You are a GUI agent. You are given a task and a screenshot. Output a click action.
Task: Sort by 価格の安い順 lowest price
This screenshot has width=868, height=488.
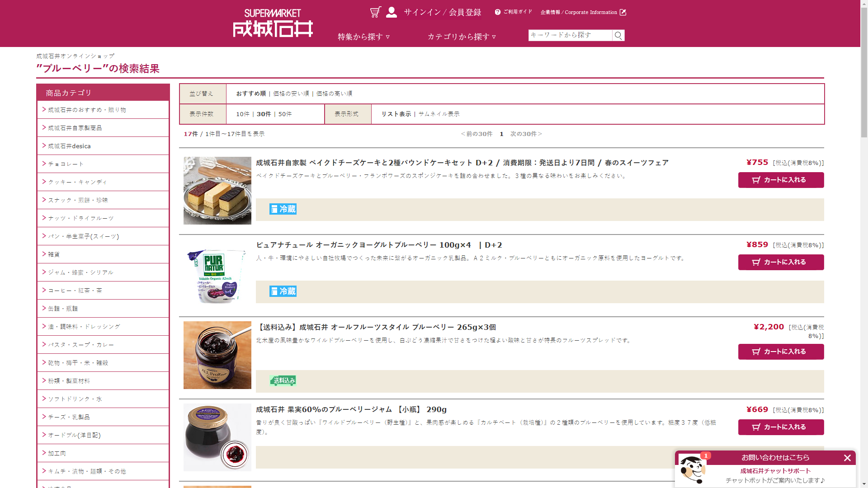pos(291,94)
